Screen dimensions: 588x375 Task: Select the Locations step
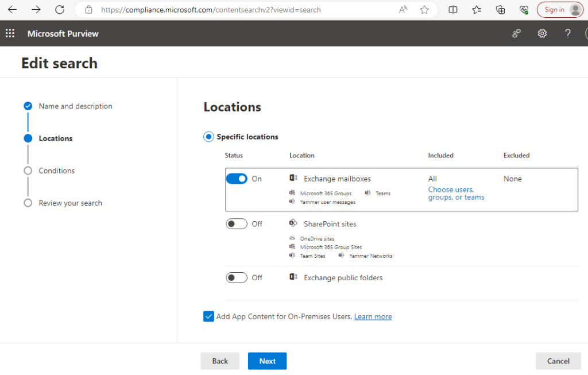[56, 138]
